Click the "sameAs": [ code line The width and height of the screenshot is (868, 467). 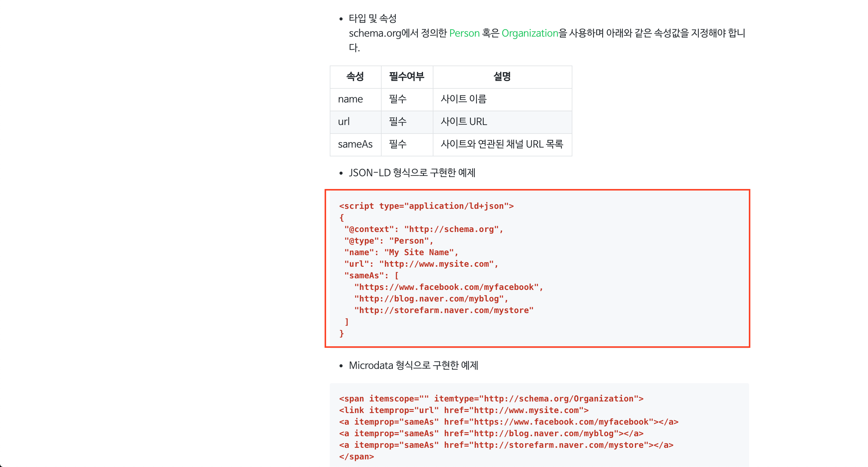click(x=371, y=275)
